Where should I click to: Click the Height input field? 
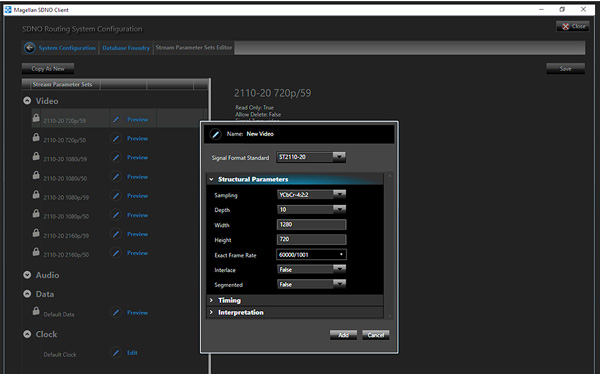(311, 240)
